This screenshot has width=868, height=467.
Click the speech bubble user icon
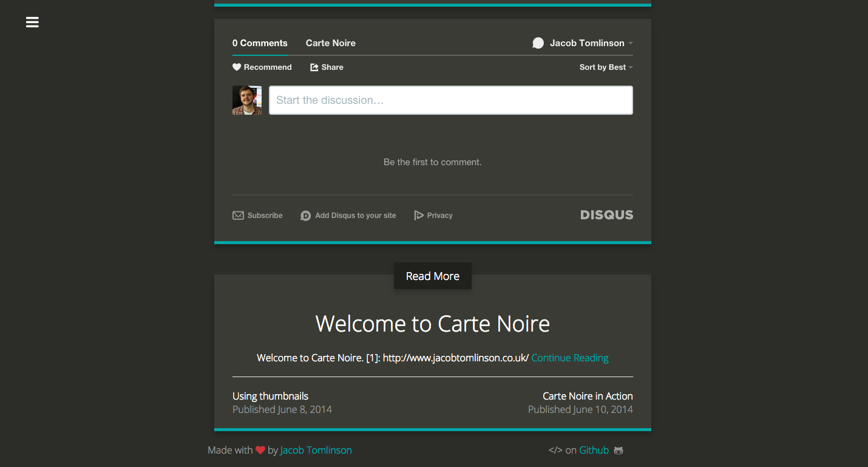click(x=538, y=43)
